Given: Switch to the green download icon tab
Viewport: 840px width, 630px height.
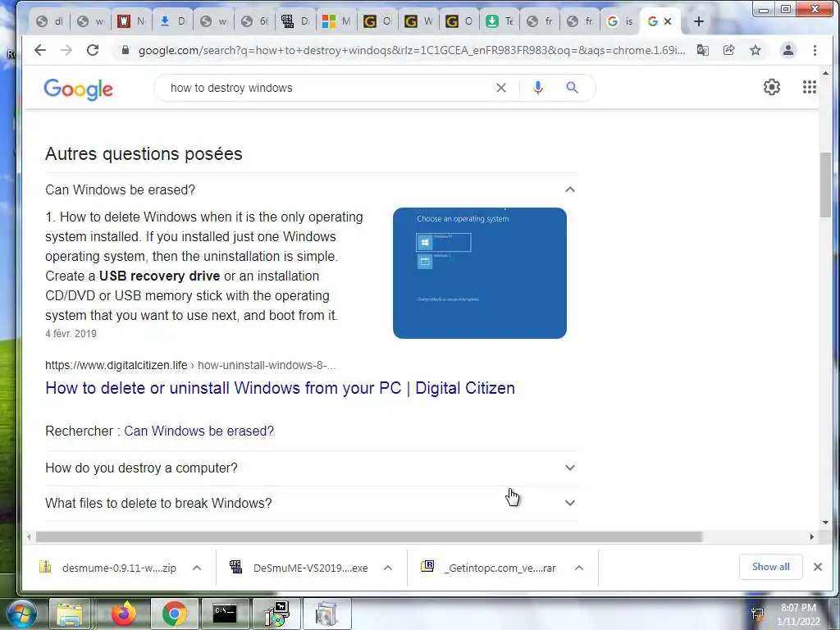Looking at the screenshot, I should pos(500,21).
